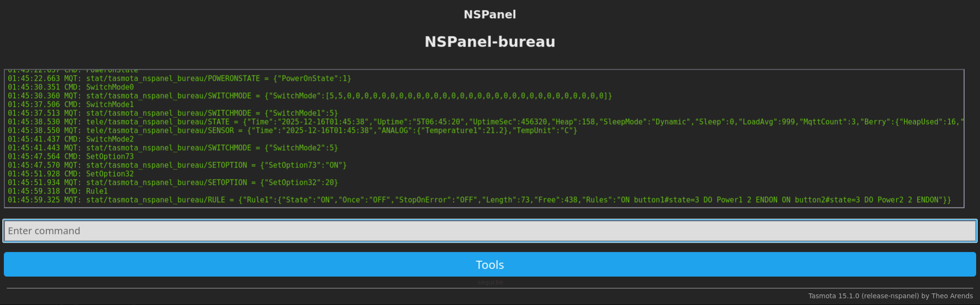Click the SetOption73 ON result line
The height and width of the screenshot is (305, 980).
pos(177,165)
